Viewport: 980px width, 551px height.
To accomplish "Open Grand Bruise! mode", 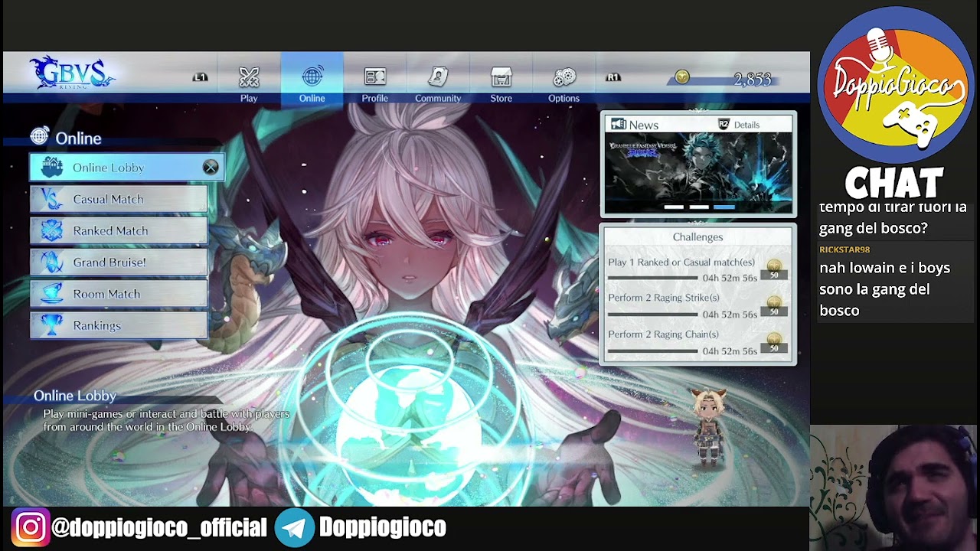I will pos(119,262).
